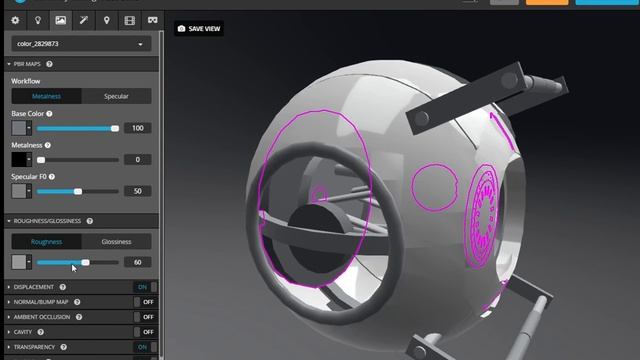Show help for Normal/Bump Map
This screenshot has height=360, width=640.
77,302
